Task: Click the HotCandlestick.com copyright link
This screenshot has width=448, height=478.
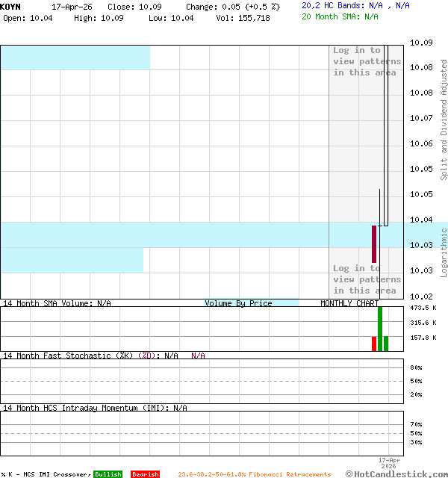Action: pos(396,474)
